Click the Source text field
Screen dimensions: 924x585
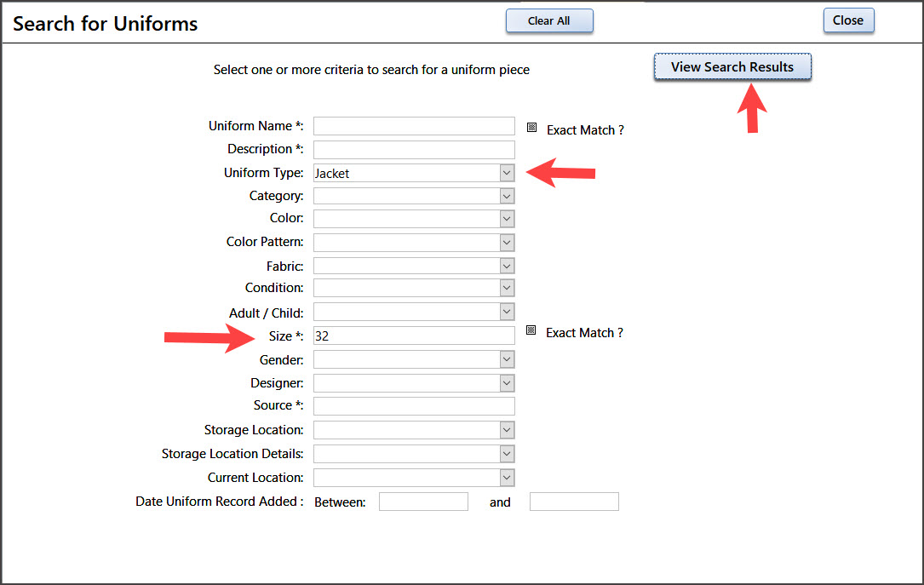[x=414, y=406]
